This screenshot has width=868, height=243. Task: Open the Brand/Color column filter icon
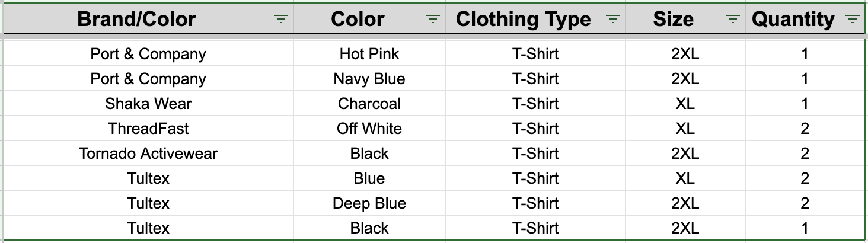(281, 20)
